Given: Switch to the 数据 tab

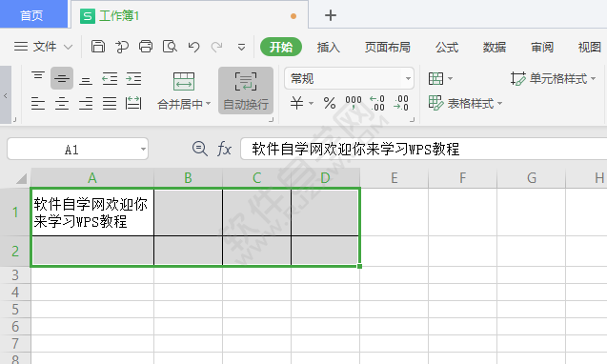Looking at the screenshot, I should (495, 48).
